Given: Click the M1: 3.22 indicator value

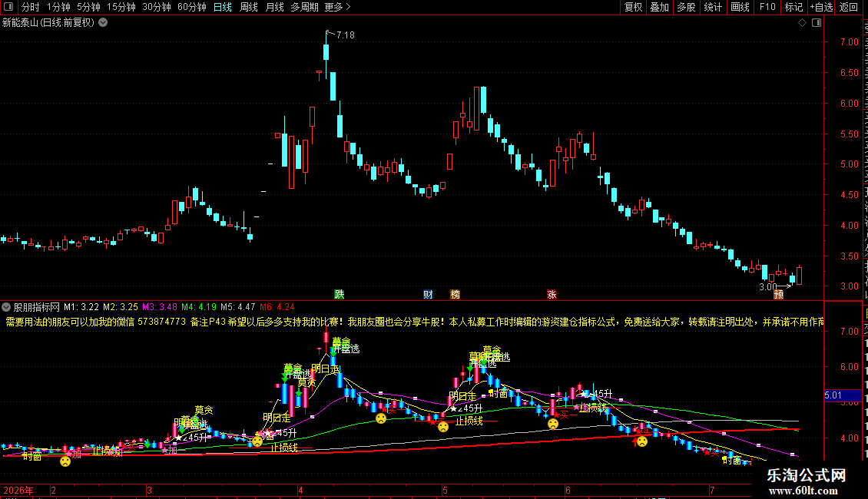Looking at the screenshot, I should coord(81,307).
